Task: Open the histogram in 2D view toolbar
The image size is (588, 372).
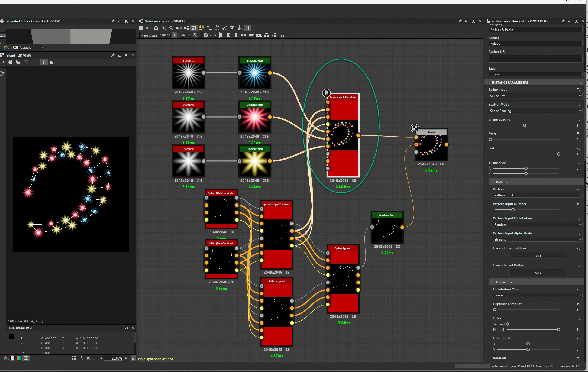Action: 51,62
